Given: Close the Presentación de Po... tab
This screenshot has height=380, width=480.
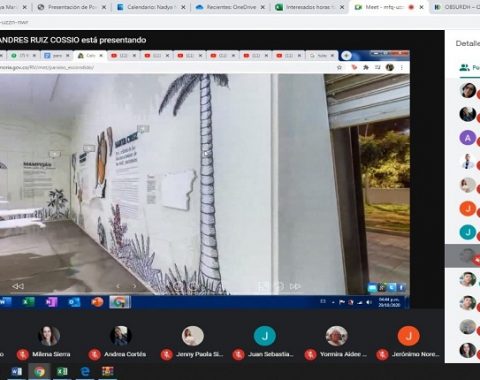Looking at the screenshot, I should (x=104, y=7).
